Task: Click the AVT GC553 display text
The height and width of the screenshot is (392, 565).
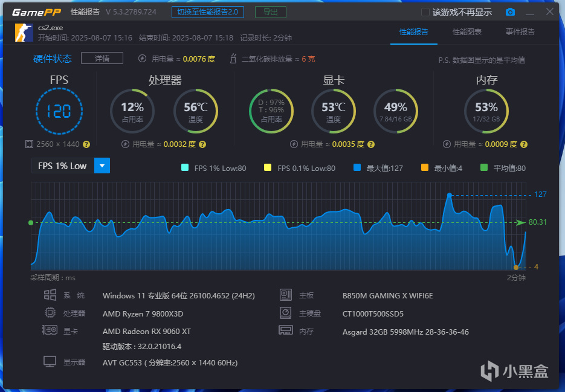Action: [x=170, y=363]
